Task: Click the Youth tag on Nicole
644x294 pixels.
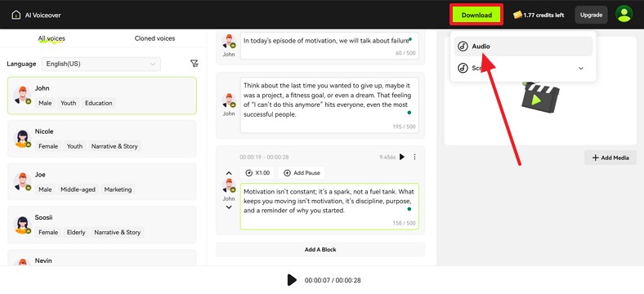Action: (x=74, y=146)
